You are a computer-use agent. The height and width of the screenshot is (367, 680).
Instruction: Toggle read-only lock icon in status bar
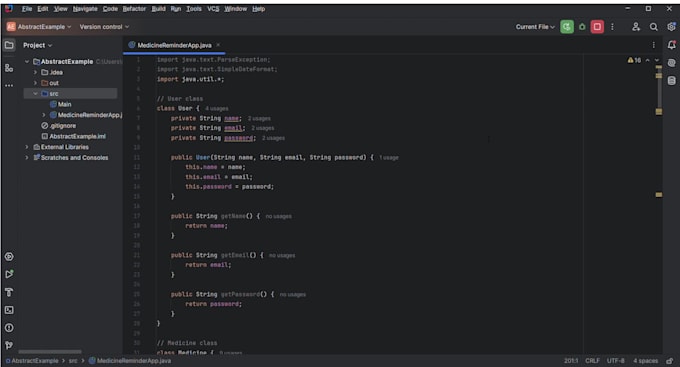click(x=670, y=361)
